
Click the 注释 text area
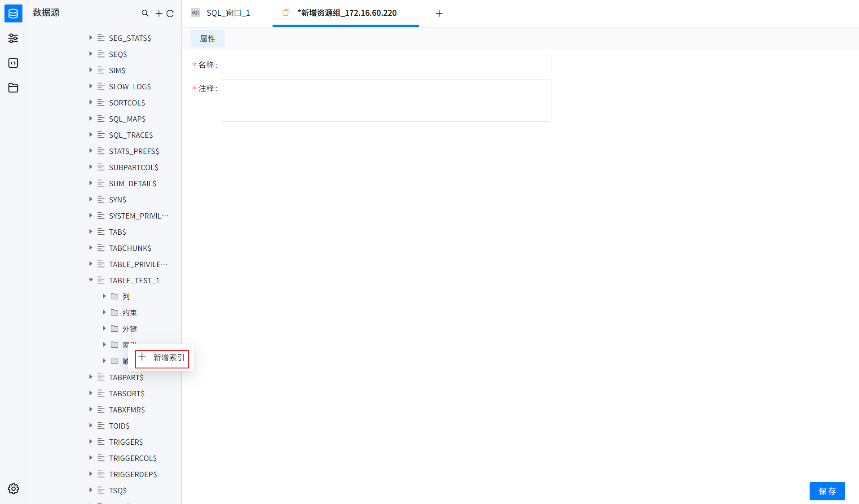point(386,100)
